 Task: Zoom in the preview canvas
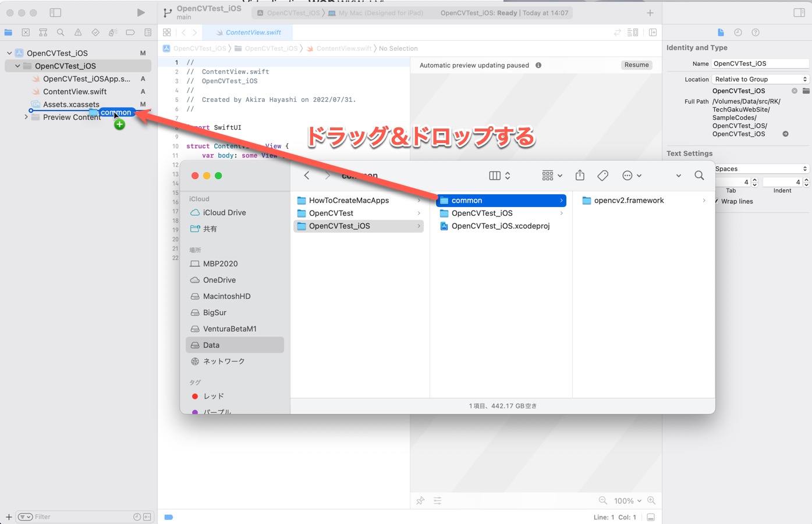[651, 501]
